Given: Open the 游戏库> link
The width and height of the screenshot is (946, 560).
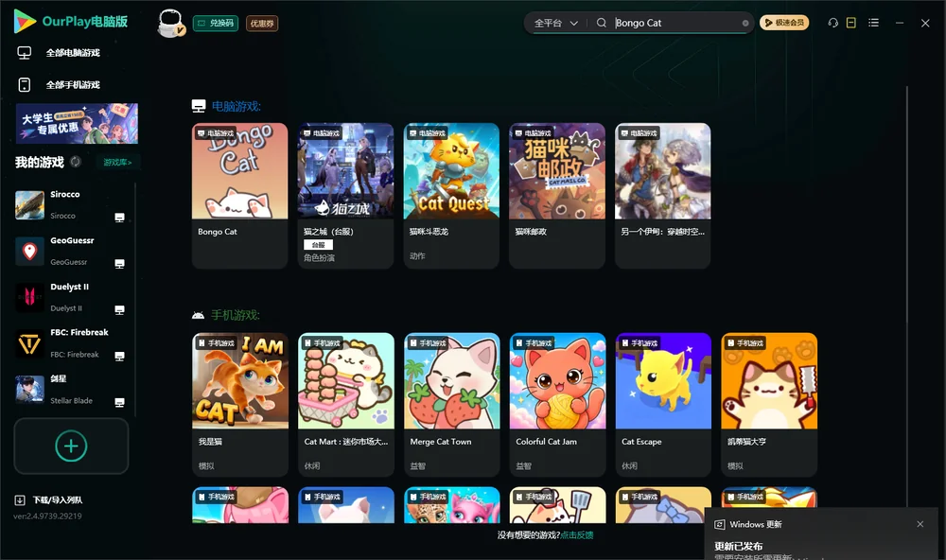Looking at the screenshot, I should click(x=117, y=163).
